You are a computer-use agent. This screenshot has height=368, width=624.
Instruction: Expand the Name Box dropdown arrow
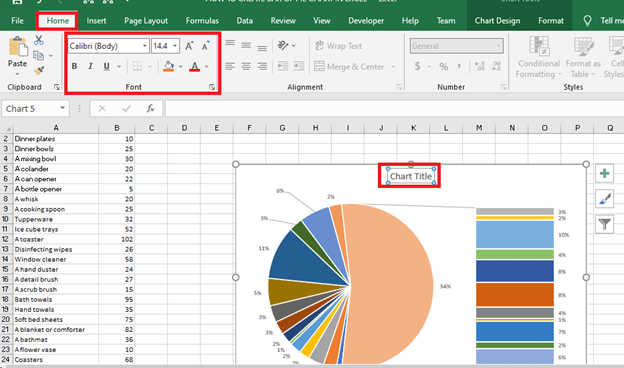(62, 108)
